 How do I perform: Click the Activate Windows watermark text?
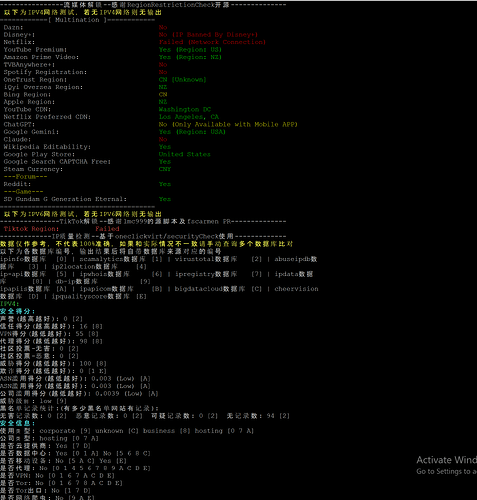(446, 460)
